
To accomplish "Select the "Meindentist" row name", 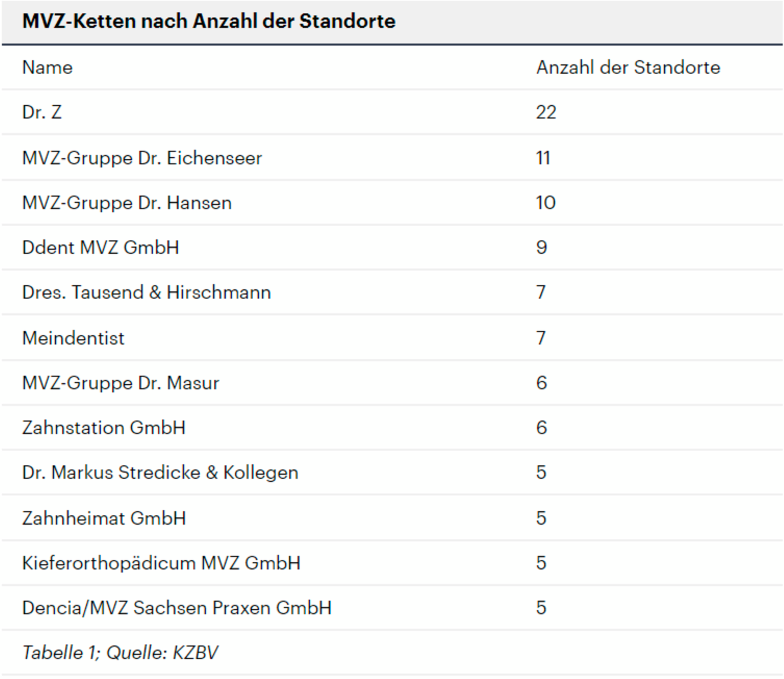I will tap(73, 338).
